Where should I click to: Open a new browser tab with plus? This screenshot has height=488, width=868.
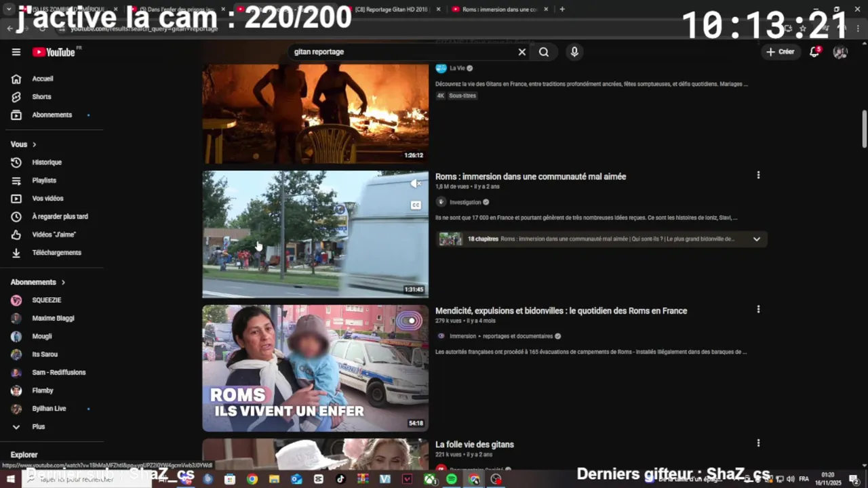[x=562, y=9]
